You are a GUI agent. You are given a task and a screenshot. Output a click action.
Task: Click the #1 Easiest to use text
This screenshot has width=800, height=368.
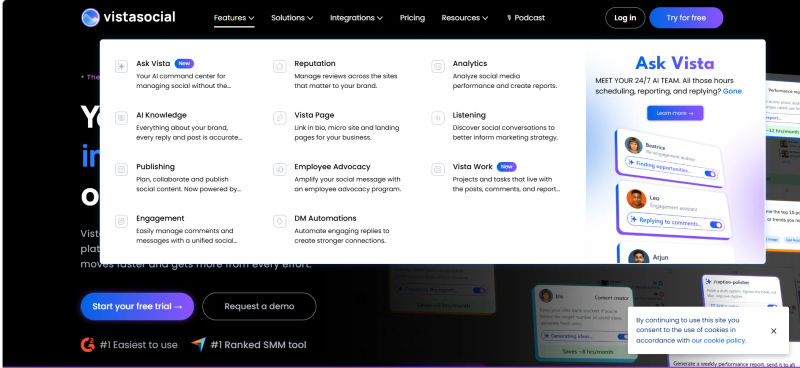(139, 345)
